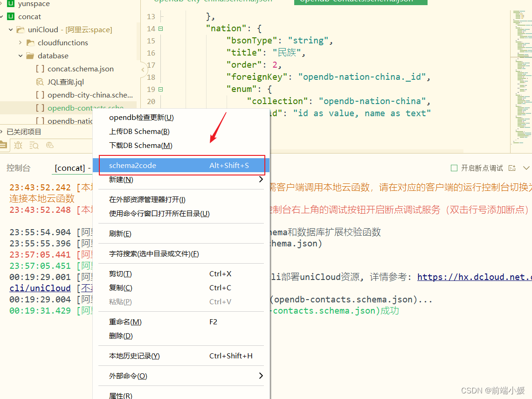This screenshot has height=399, width=532.
Task: Select the debug bug icon in sidebar toolbar
Action: [x=18, y=146]
